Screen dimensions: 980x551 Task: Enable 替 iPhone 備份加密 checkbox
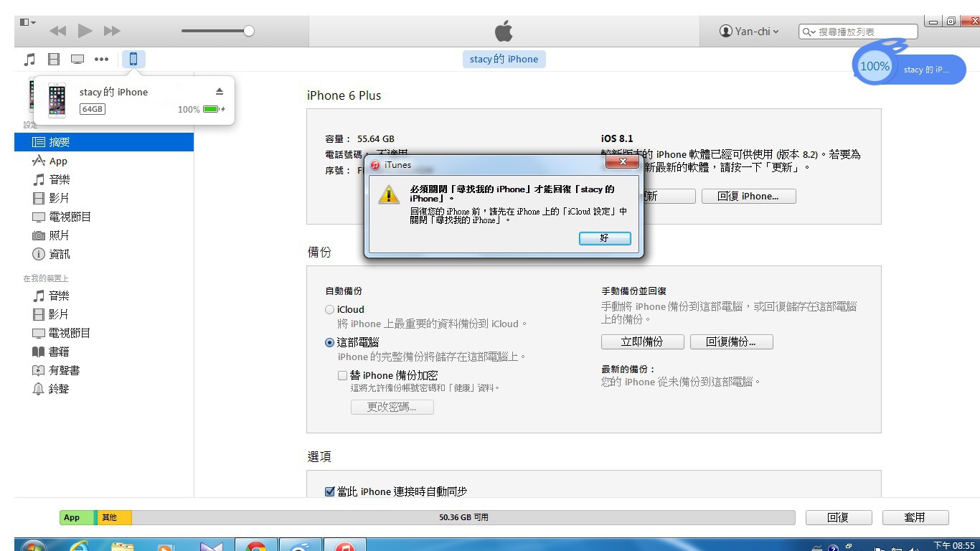(342, 375)
